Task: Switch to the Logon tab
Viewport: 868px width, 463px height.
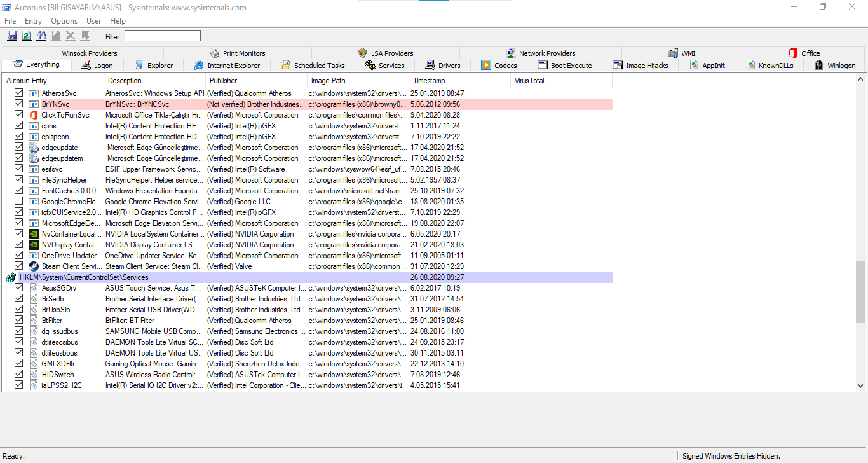Action: point(97,65)
